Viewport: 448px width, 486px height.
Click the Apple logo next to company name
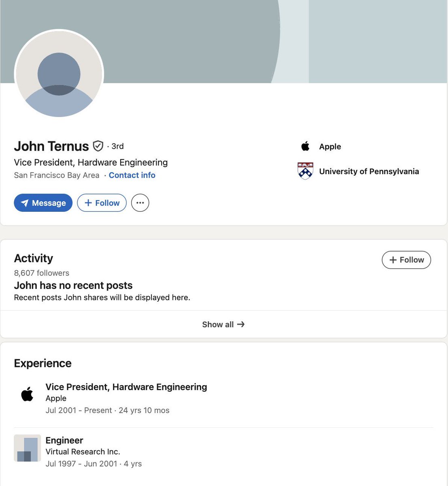pos(306,146)
